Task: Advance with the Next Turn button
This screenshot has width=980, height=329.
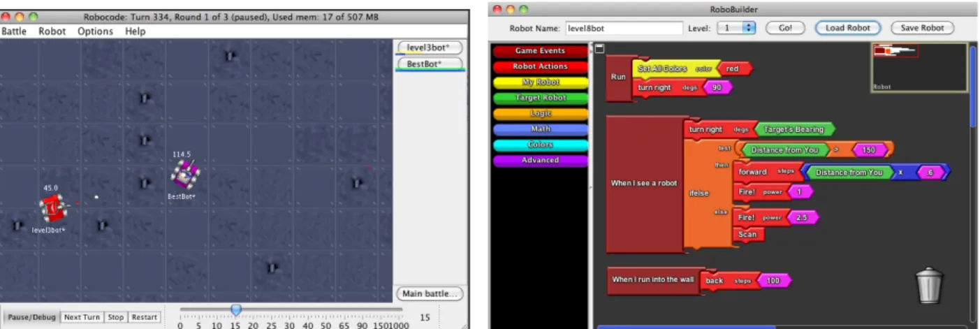Action: [82, 317]
